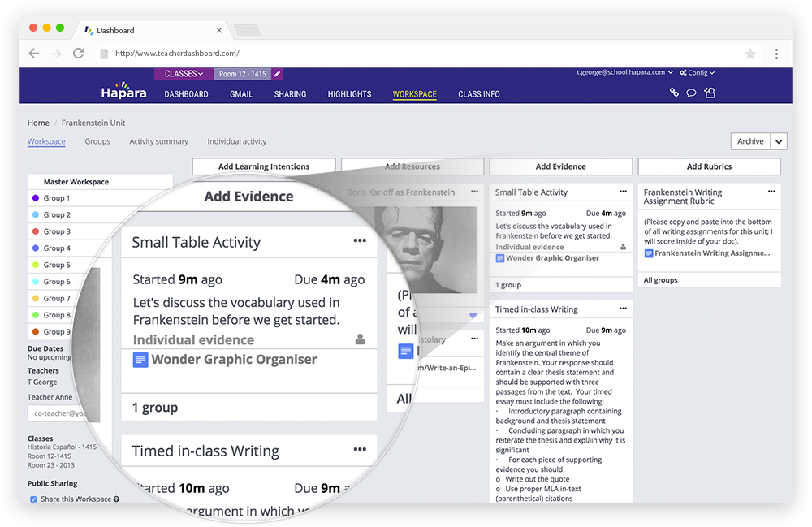This screenshot has height=527, width=812.
Task: Click the Add Evidence button above Small Table Activity
Action: click(x=561, y=166)
